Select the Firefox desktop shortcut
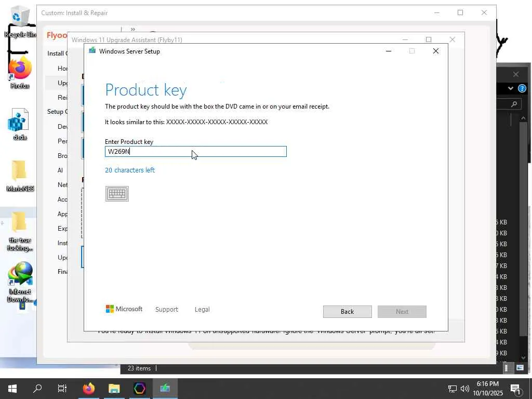532x399 pixels. coord(20,73)
